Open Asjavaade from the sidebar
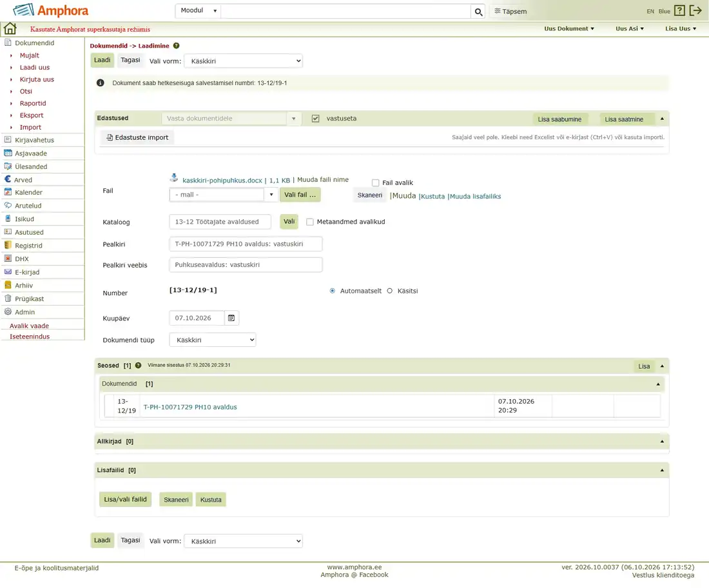The height and width of the screenshot is (588, 709). point(31,153)
